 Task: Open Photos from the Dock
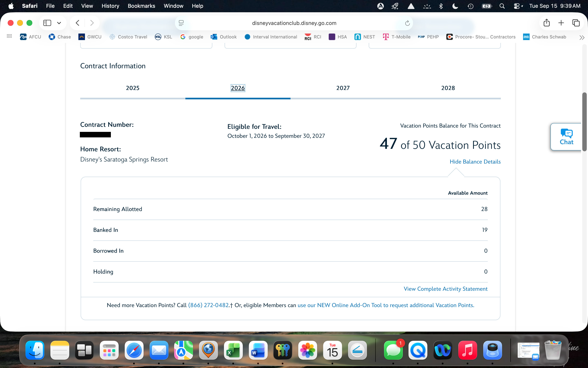(x=308, y=350)
